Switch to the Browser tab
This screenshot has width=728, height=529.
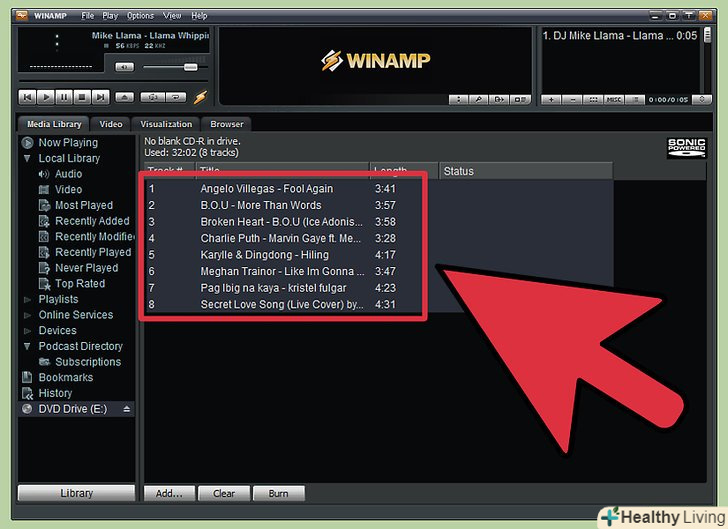click(x=227, y=124)
